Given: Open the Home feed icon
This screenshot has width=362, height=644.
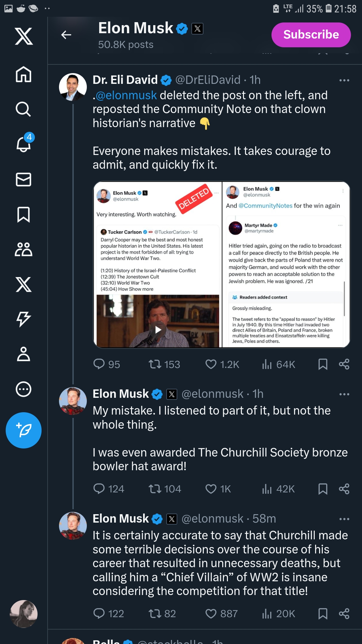Looking at the screenshot, I should (x=23, y=74).
